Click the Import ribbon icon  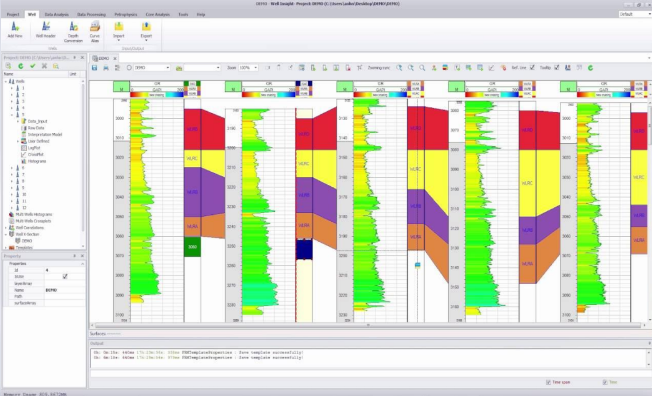coord(119,27)
